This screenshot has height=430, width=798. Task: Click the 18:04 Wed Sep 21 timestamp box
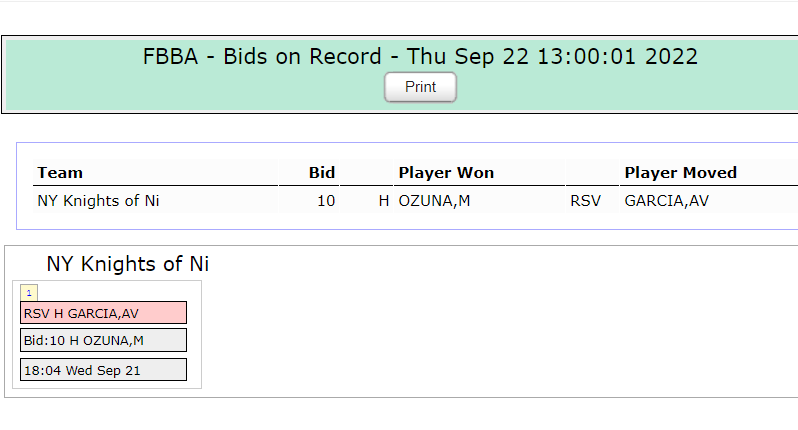(103, 370)
